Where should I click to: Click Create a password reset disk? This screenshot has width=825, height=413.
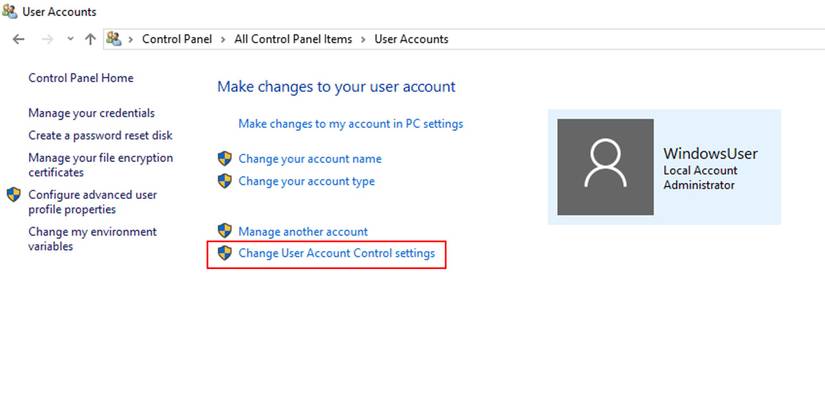tap(100, 135)
